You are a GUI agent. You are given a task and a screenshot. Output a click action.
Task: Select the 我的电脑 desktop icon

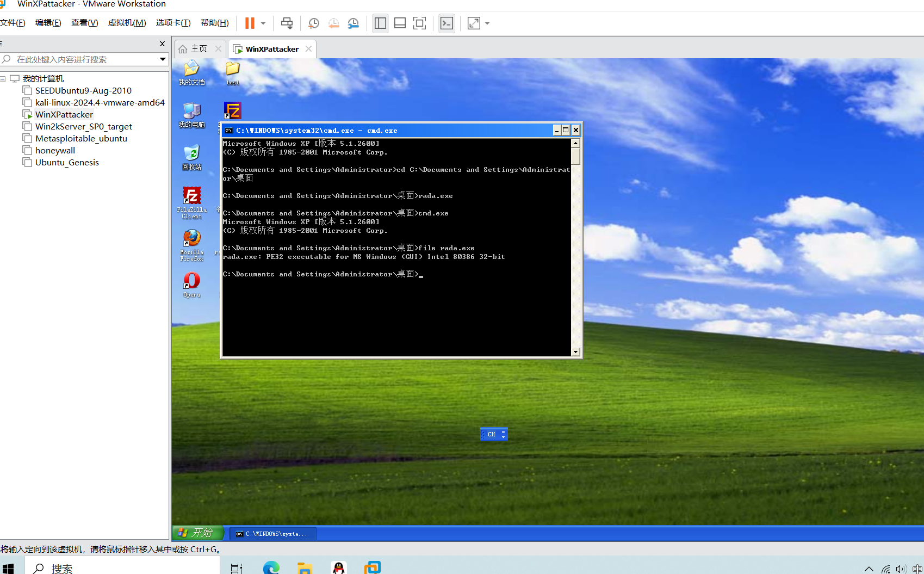(191, 115)
